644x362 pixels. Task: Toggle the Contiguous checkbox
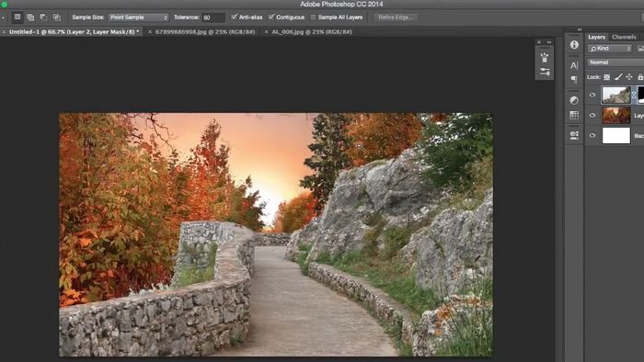(271, 17)
